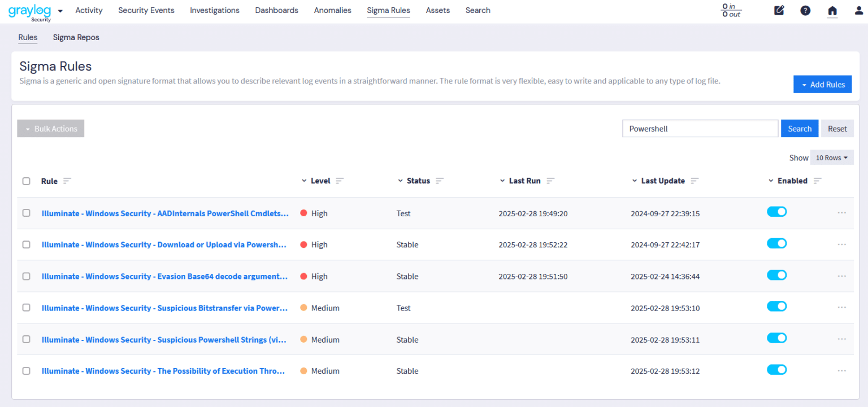Click the Powershell search input field
The image size is (868, 407).
700,129
